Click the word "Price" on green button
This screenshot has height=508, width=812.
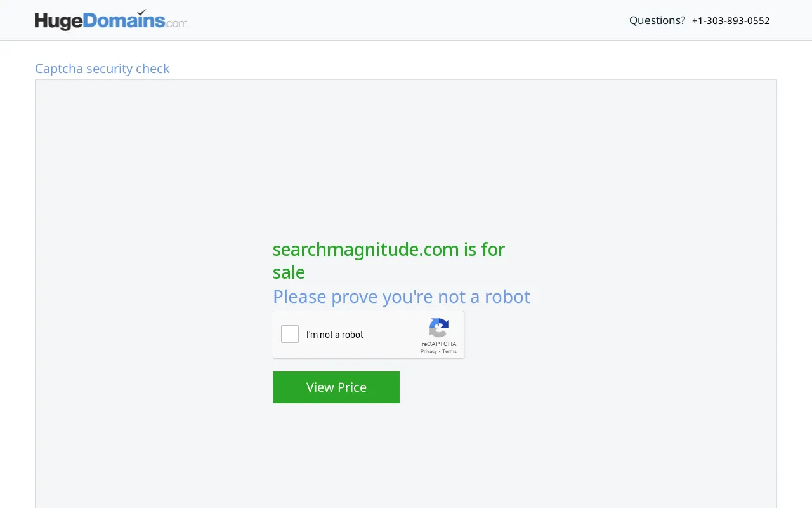point(352,387)
